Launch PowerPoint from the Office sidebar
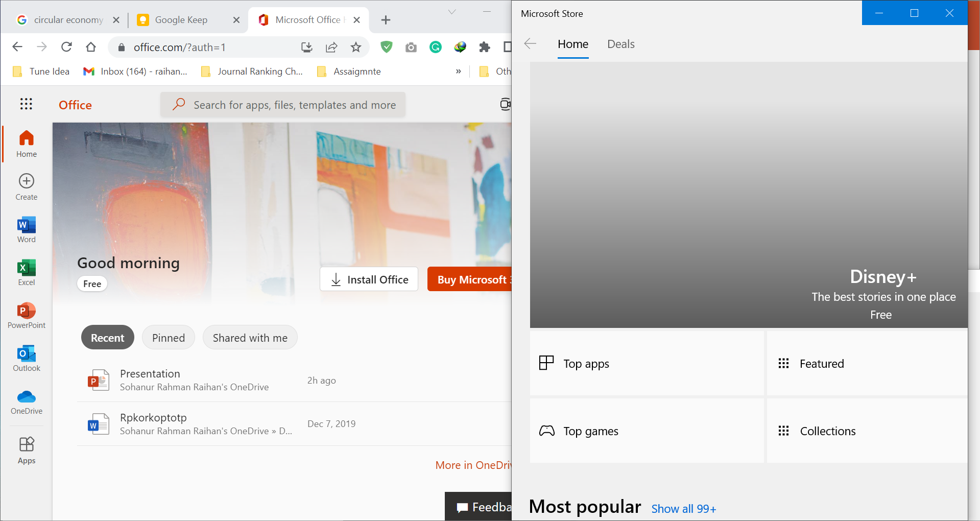980x521 pixels. tap(27, 315)
